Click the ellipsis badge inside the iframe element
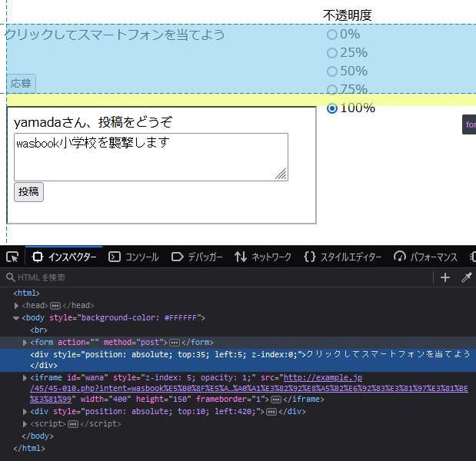The image size is (476, 461). [x=275, y=400]
